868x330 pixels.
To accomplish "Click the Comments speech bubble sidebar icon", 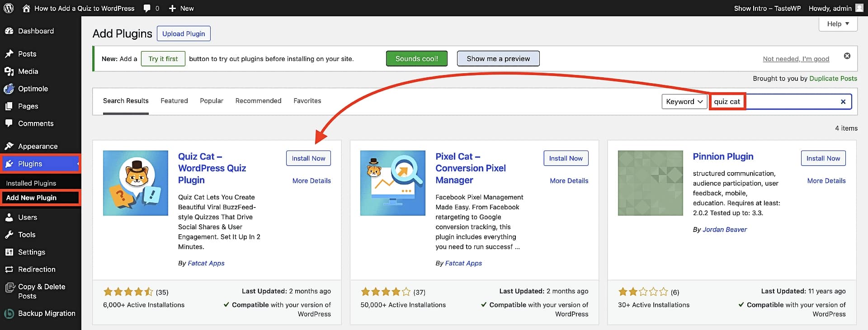I will [9, 123].
